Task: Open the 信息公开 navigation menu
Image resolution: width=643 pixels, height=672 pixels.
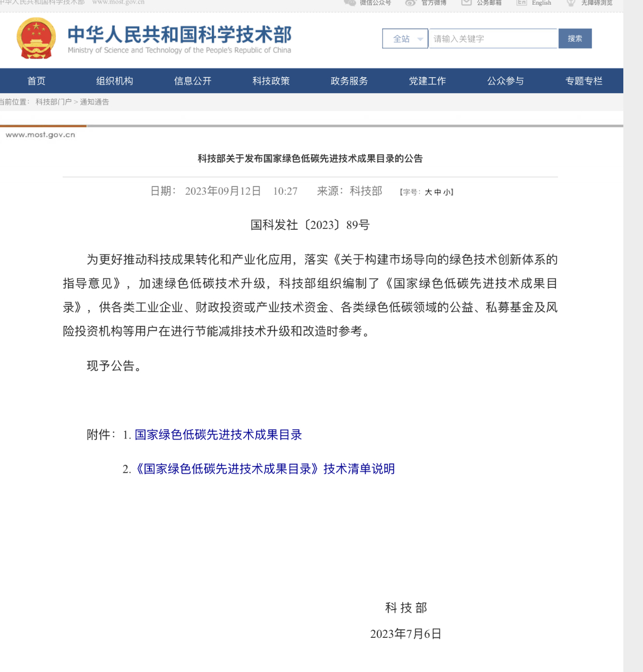Action: click(x=193, y=81)
